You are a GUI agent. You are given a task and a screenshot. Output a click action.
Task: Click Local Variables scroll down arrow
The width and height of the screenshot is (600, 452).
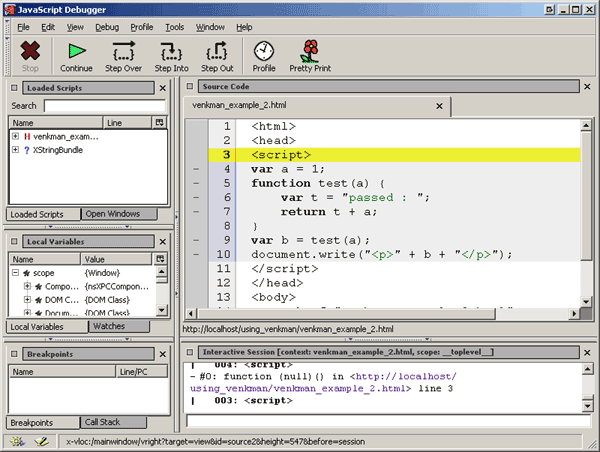[162, 310]
